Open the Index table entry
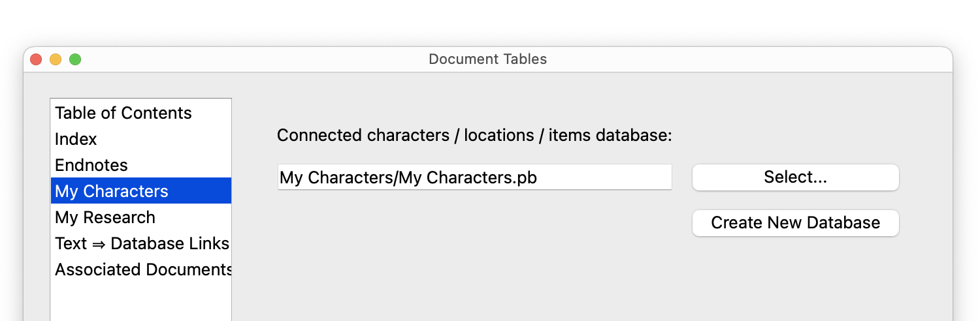 76,139
